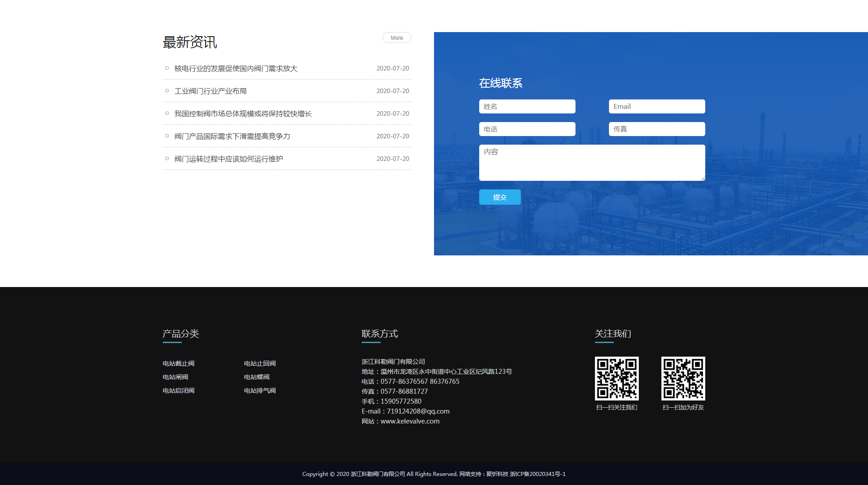This screenshot has height=485, width=868.
Task: Open 电站启闭阀 footer category link
Action: (x=179, y=391)
